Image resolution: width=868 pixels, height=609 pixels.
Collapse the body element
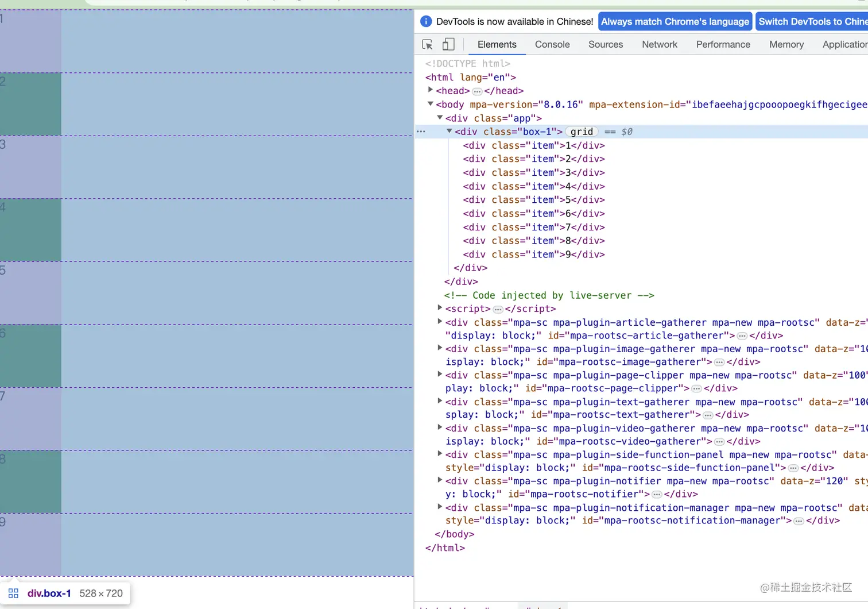pos(430,104)
